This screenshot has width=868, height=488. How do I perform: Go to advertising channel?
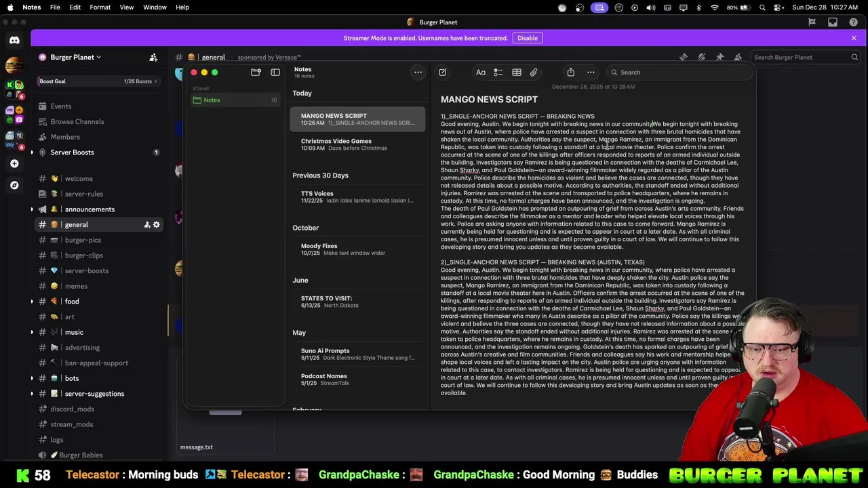98,348
